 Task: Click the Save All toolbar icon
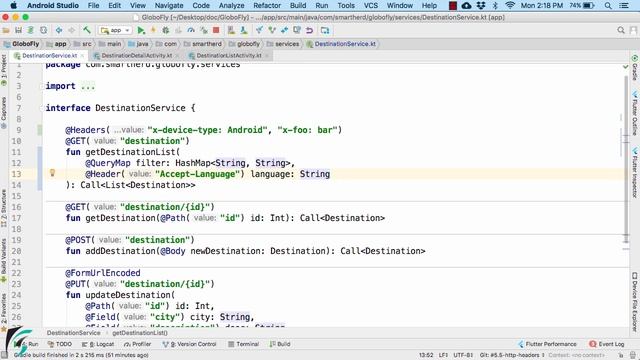coord(18,30)
